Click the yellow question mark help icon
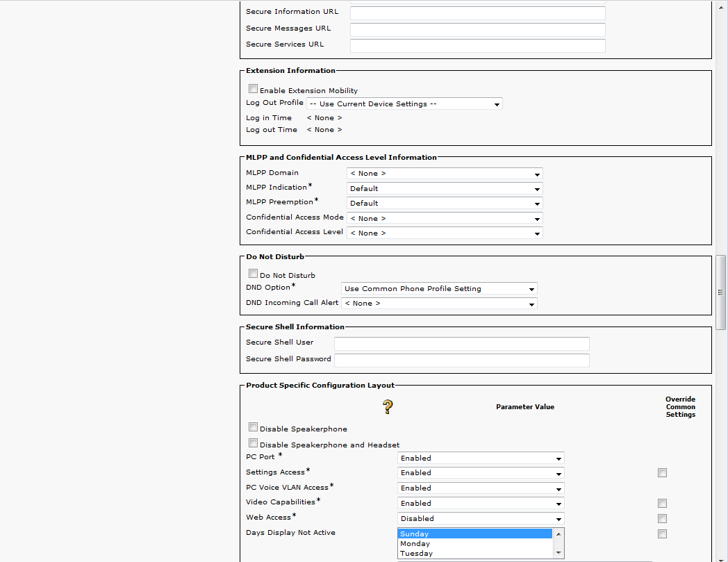 pos(388,407)
